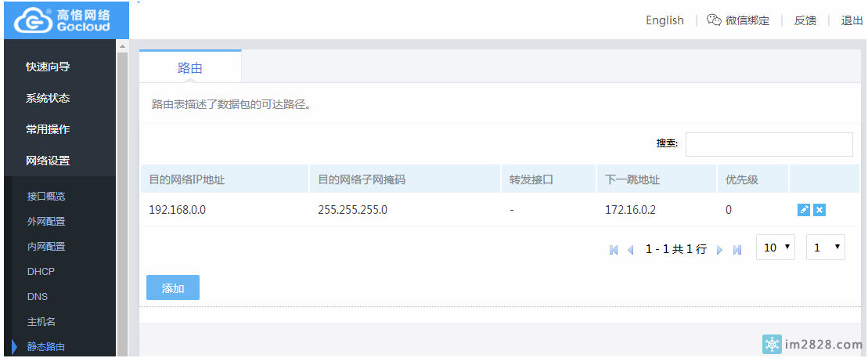Open DHCP settings in sidebar

(41, 271)
